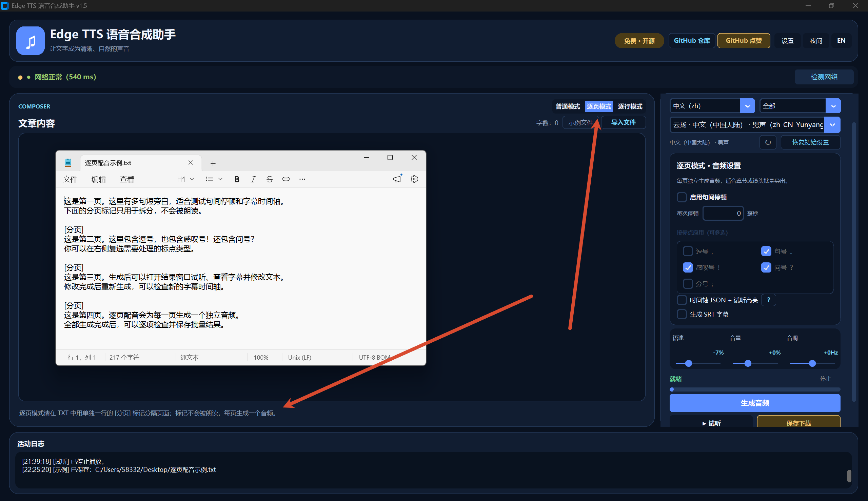Open 设置 in the header

(x=787, y=41)
